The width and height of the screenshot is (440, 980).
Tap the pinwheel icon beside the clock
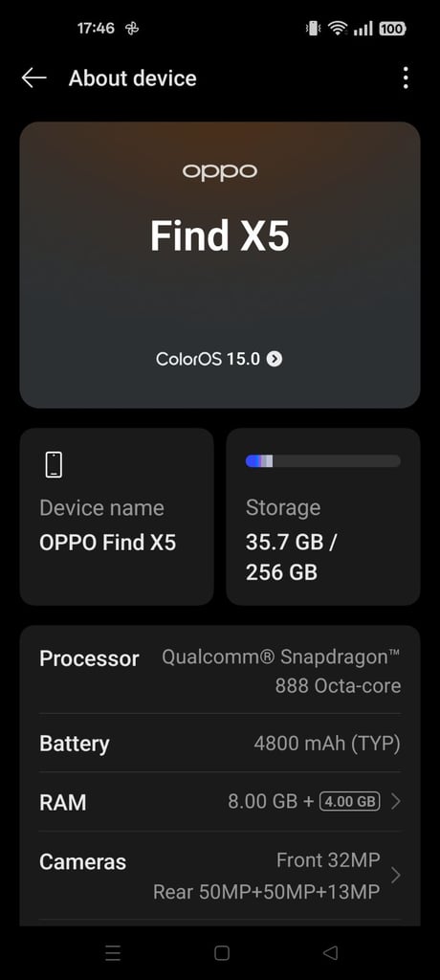(x=132, y=28)
